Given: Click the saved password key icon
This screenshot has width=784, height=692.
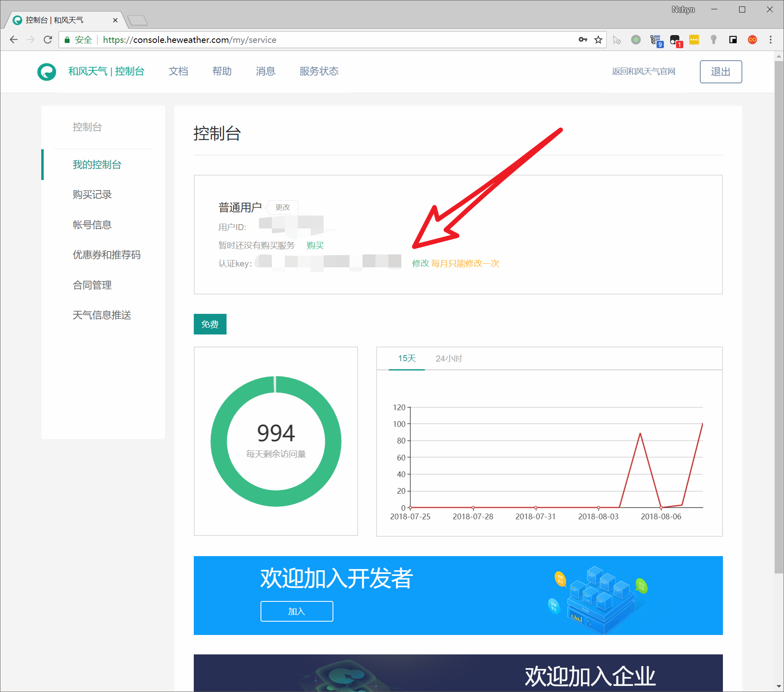Looking at the screenshot, I should point(583,40).
